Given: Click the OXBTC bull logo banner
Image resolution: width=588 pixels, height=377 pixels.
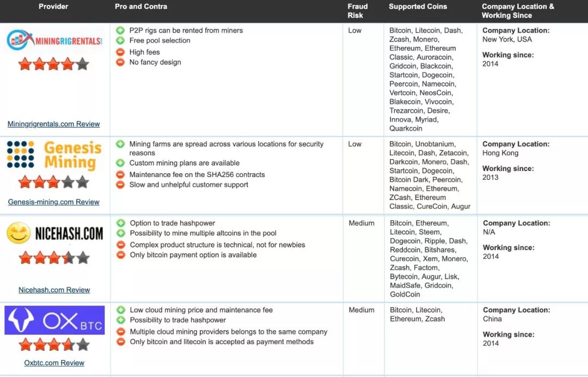Looking at the screenshot, I should tap(55, 320).
